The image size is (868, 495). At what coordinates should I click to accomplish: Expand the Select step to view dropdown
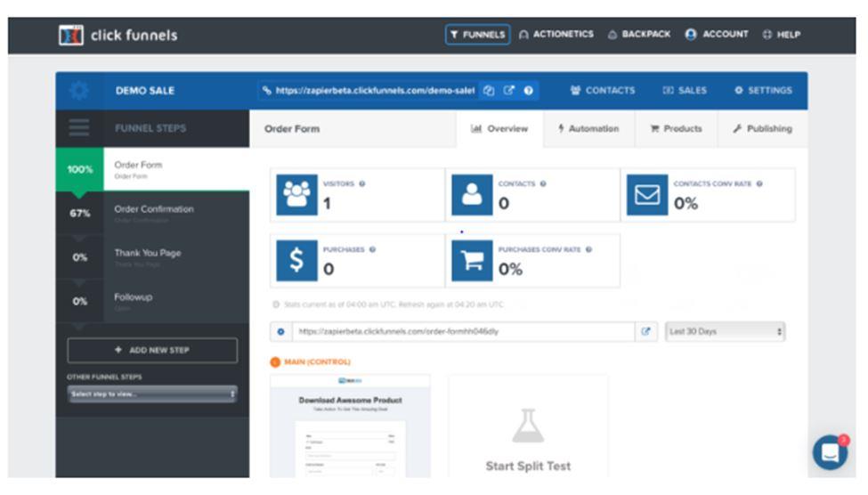click(152, 394)
